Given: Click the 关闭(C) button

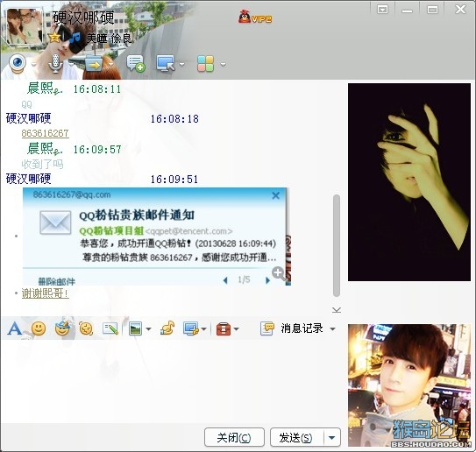Looking at the screenshot, I should point(234,437).
